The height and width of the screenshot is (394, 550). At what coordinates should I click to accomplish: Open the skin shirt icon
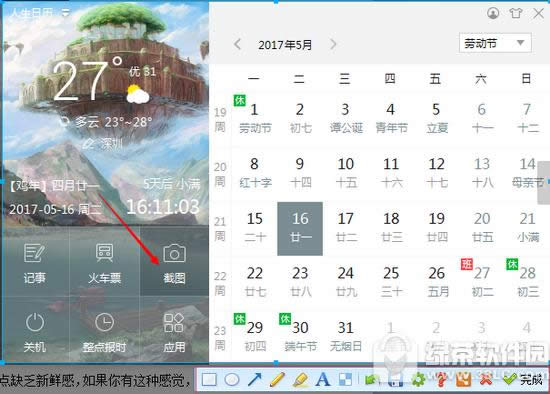click(516, 13)
